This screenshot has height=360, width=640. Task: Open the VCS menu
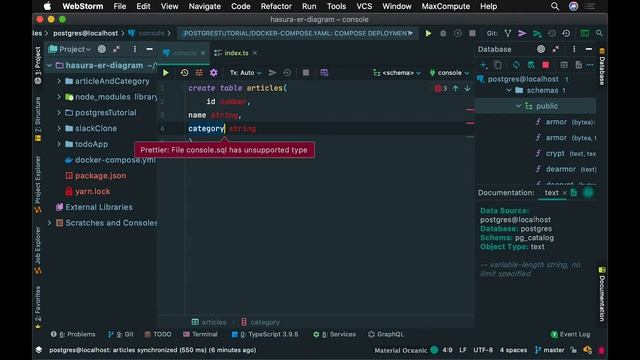(x=364, y=7)
